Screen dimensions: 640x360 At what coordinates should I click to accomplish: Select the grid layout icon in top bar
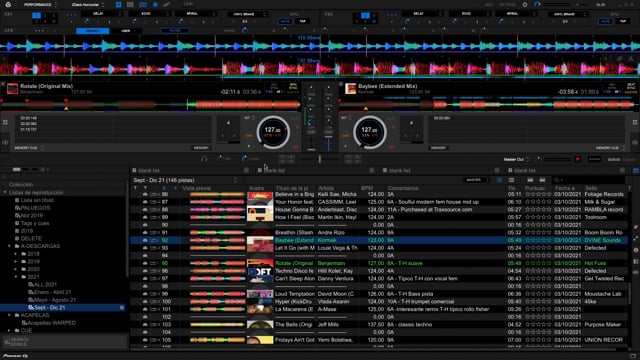130,4
